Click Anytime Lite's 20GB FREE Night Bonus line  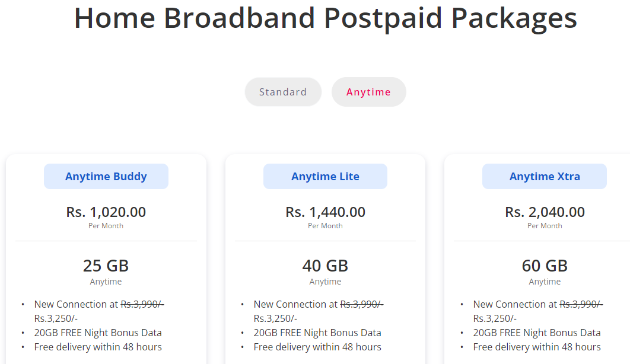(x=317, y=333)
